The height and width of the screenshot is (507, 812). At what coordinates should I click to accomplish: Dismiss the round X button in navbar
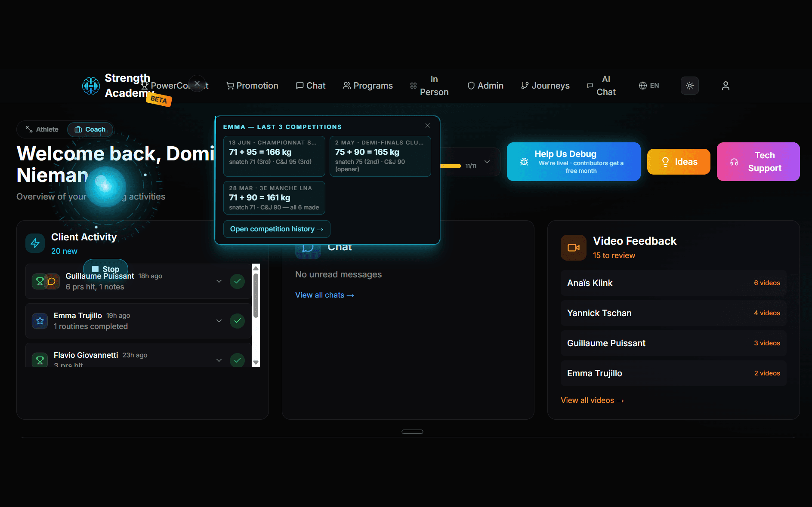tap(197, 84)
